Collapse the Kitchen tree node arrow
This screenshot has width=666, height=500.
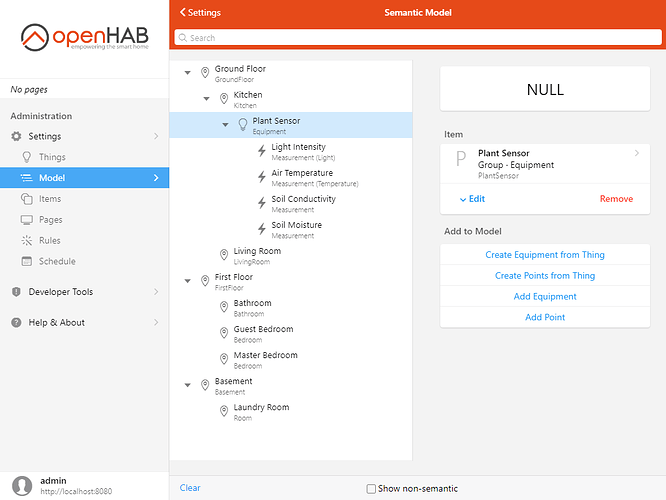pyautogui.click(x=207, y=99)
